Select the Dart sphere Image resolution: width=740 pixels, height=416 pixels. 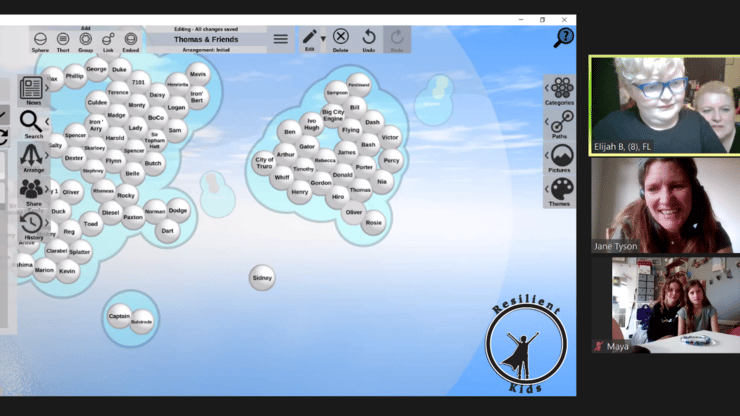168,231
